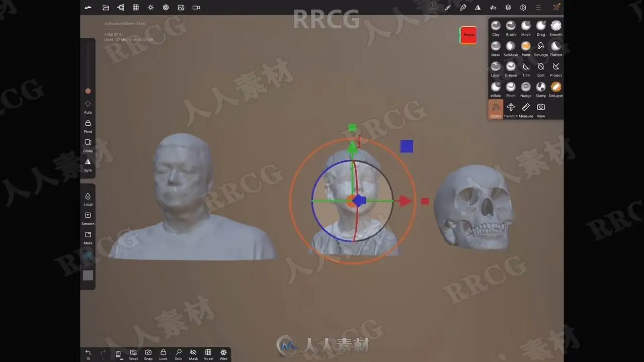This screenshot has height=362, width=644.
Task: Select the Gizmo tool
Action: pos(496,109)
